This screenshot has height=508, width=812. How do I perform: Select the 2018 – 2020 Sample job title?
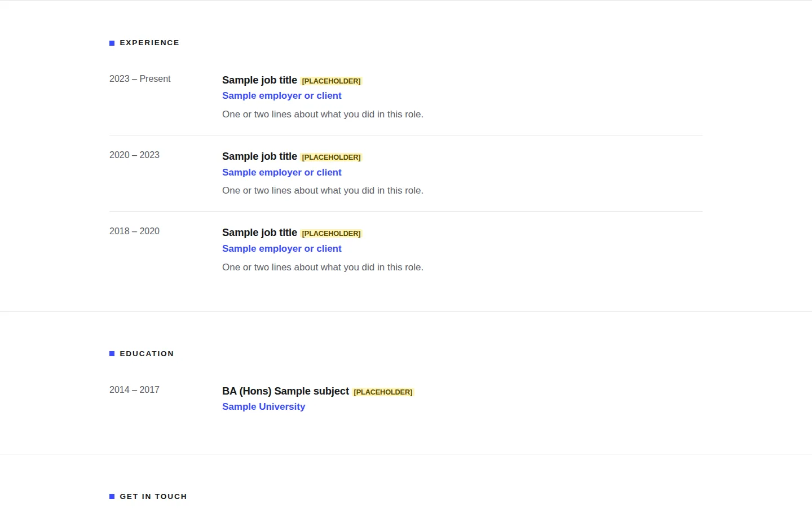pyautogui.click(x=259, y=233)
